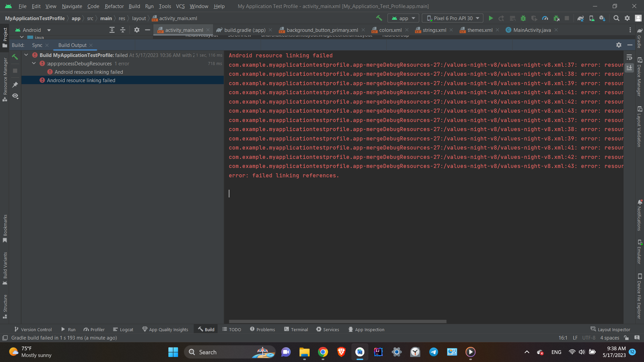The width and height of the screenshot is (644, 362).
Task: Open the Problems tool window
Action: coord(262,329)
